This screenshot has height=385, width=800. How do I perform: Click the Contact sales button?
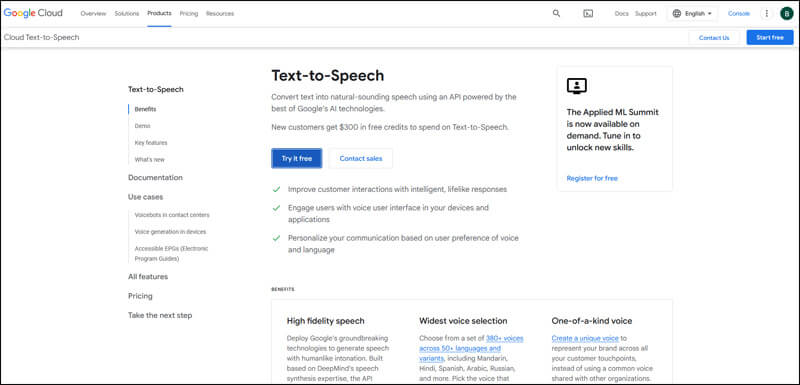tap(361, 159)
